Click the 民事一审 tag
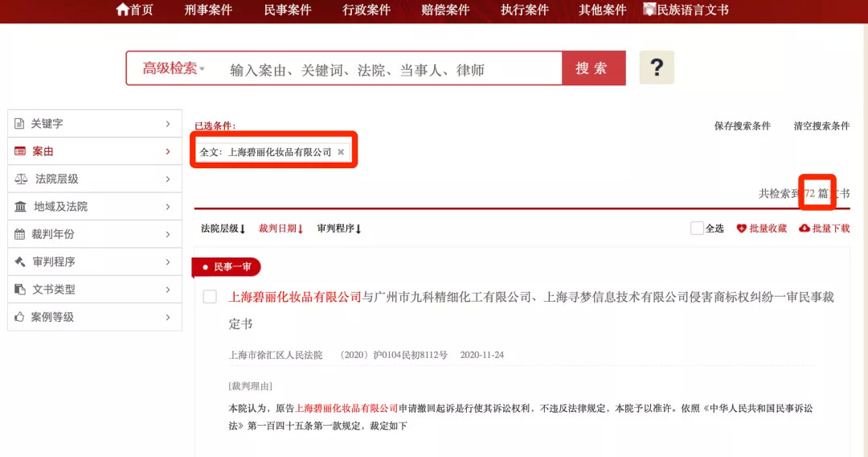Viewport: 868px width, 457px height. point(227,267)
